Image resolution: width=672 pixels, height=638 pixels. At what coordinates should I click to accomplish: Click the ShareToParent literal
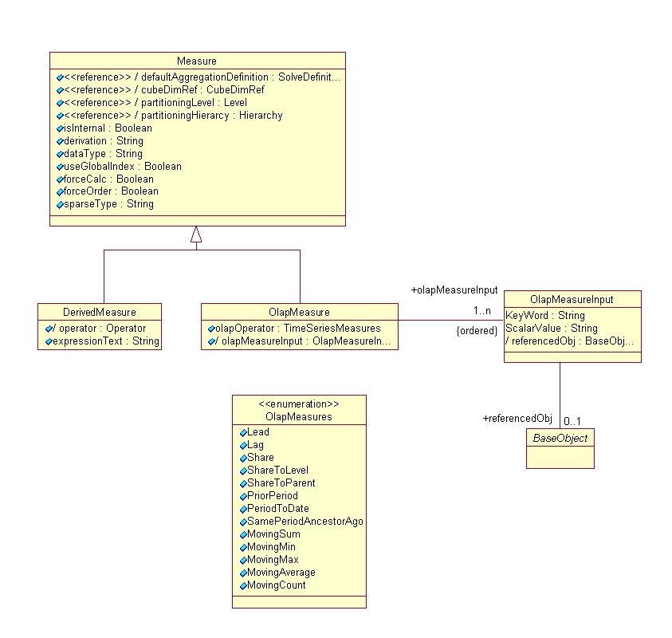click(281, 483)
